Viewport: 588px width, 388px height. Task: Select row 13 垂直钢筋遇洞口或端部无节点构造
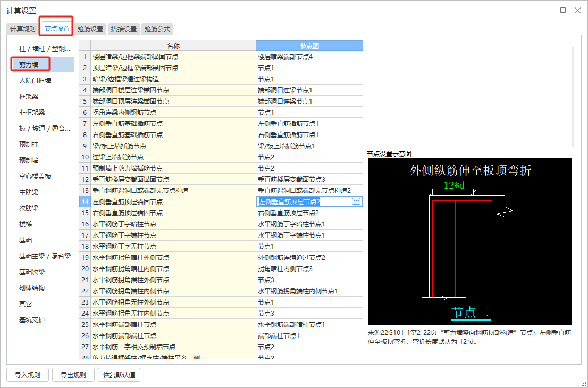pyautogui.click(x=173, y=190)
